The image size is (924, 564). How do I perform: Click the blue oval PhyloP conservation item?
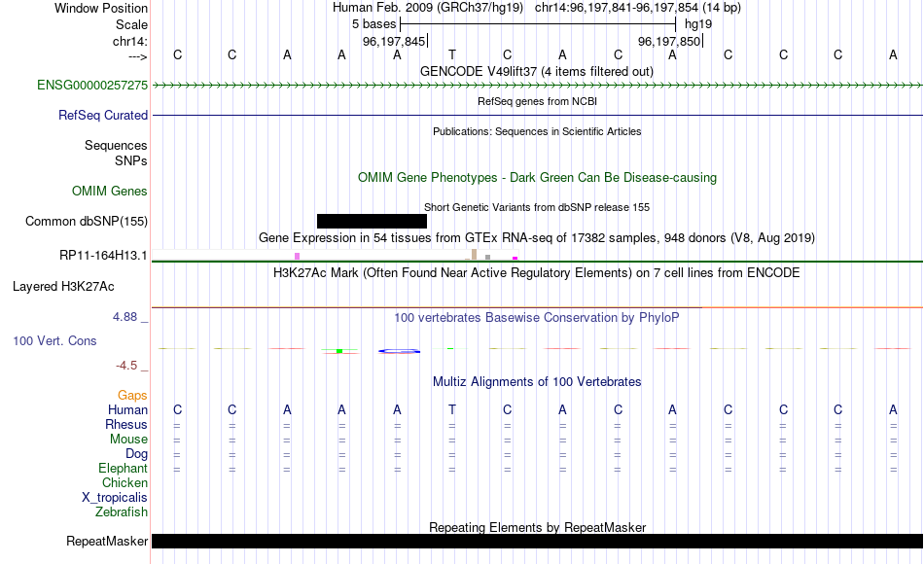click(x=399, y=351)
